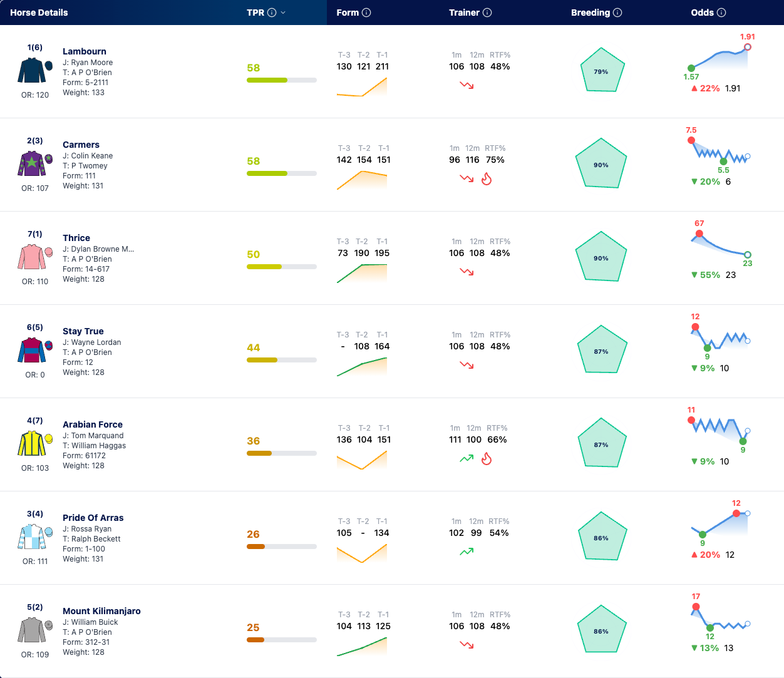Open the TPR sort dropdown chevron
784x678 pixels.
coord(283,13)
